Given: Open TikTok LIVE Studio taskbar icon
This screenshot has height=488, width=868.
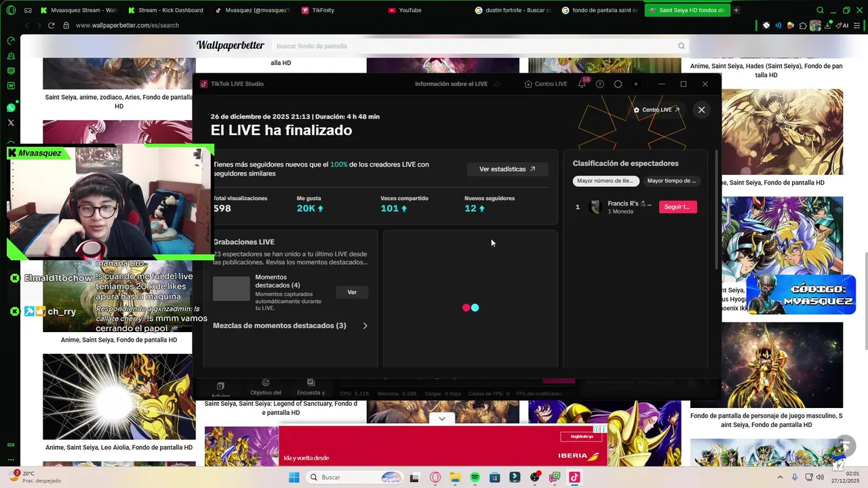Looking at the screenshot, I should (x=574, y=477).
